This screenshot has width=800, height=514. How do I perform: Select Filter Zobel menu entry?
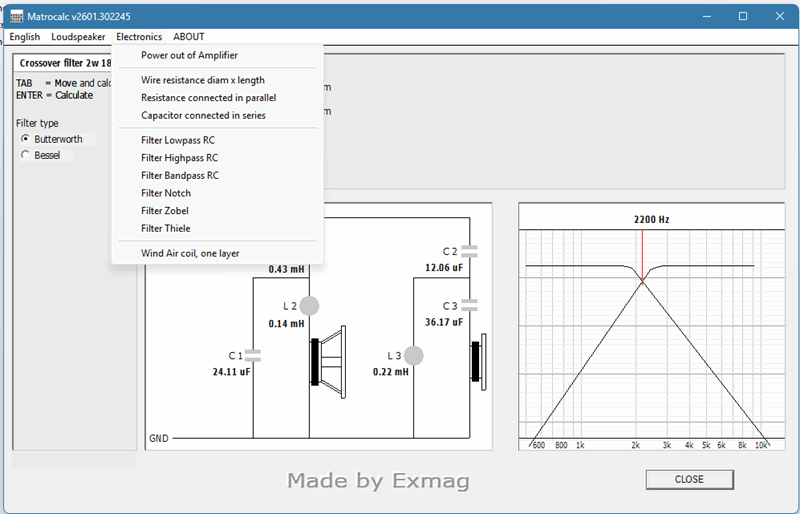pos(165,211)
